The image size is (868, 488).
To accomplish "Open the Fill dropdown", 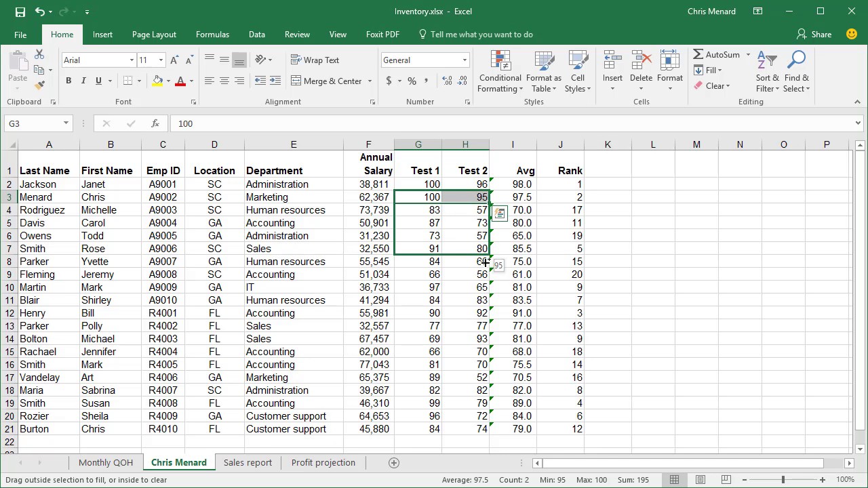I will [708, 70].
